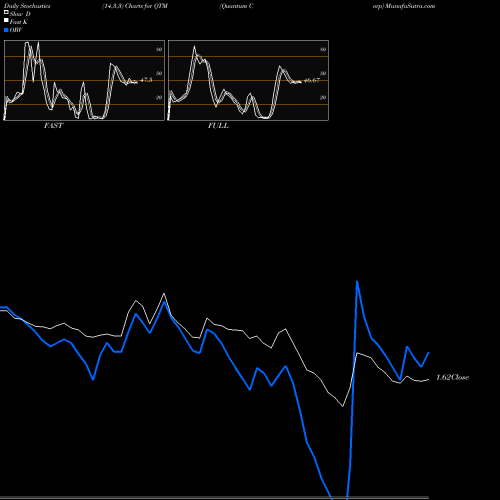The height and width of the screenshot is (500, 500).
Task: Click the FULL chart label
Action: [218, 126]
